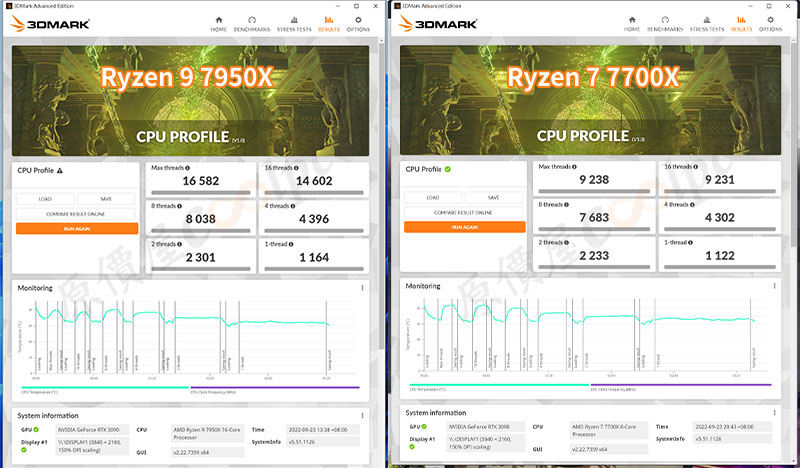Viewport: 800px width, 468px height.
Task: Click Max threads score 9 238
Action: click(x=594, y=180)
